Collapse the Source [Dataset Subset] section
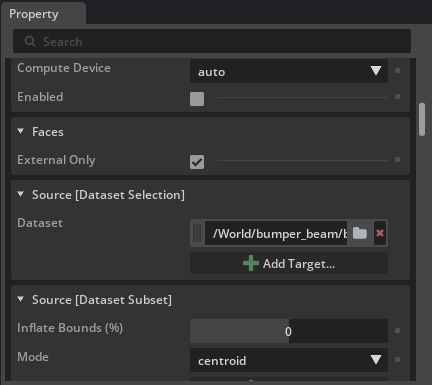The image size is (432, 385). (x=21, y=299)
